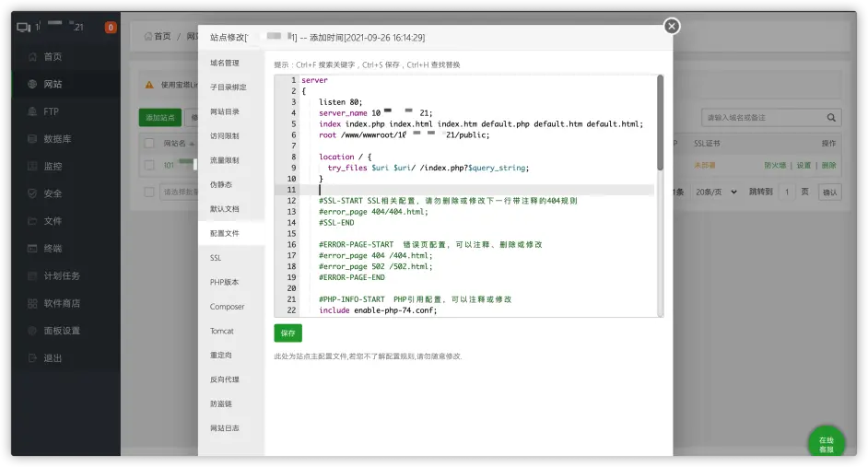Viewport: 868px width, 467px height.
Task: Select the 流量限制 tab
Action: click(x=225, y=160)
